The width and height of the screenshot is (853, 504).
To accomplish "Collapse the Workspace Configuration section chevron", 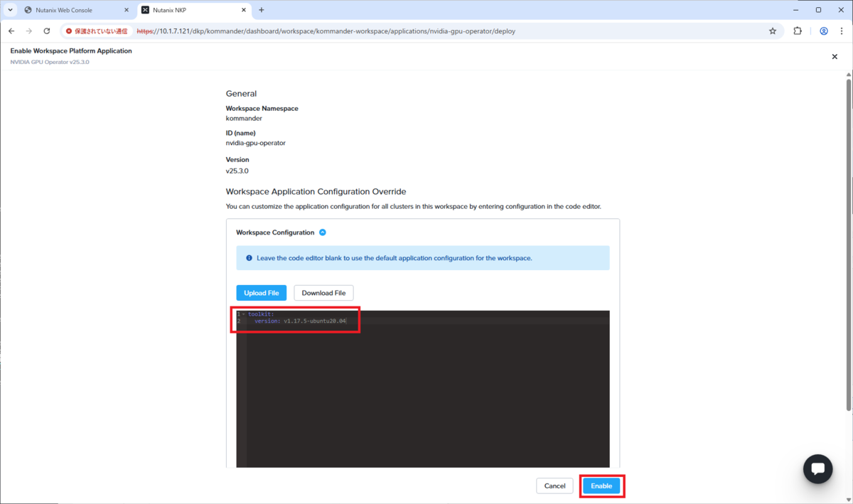I will [323, 232].
